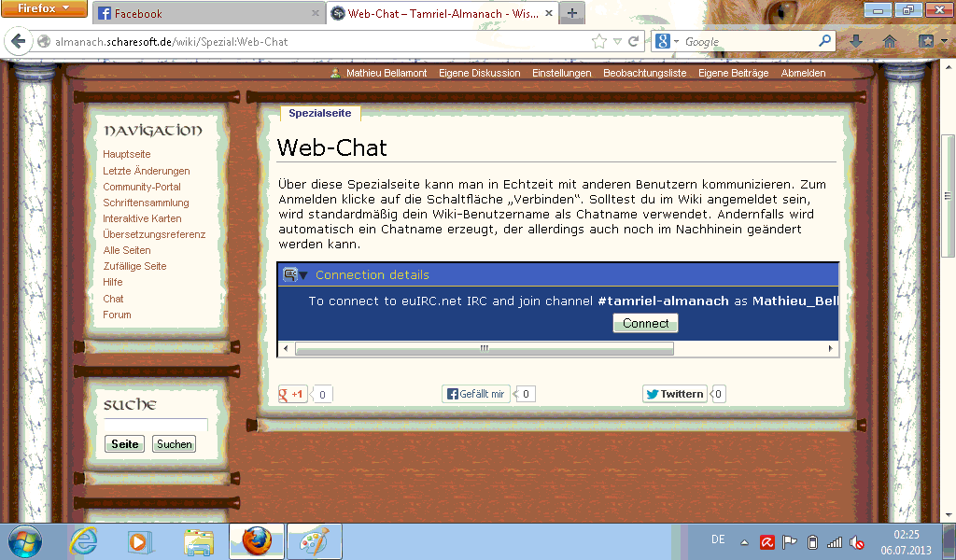Reload the page using the refresh icon
The height and width of the screenshot is (560, 956).
click(x=634, y=42)
